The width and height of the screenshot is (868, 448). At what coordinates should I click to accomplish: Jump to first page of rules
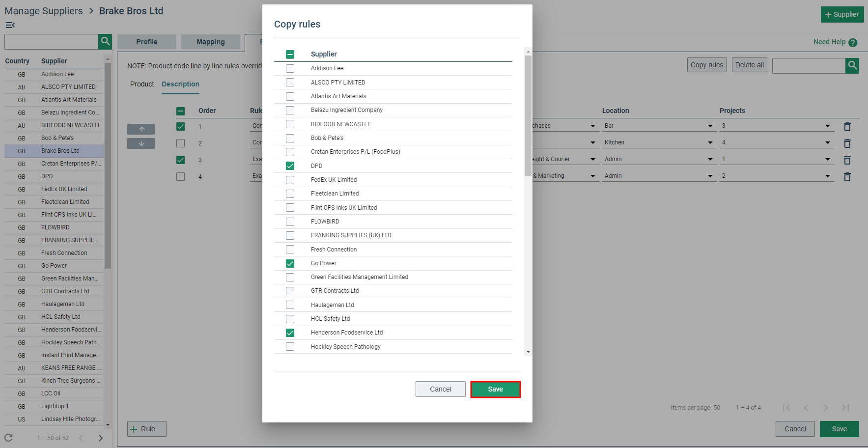(x=786, y=408)
